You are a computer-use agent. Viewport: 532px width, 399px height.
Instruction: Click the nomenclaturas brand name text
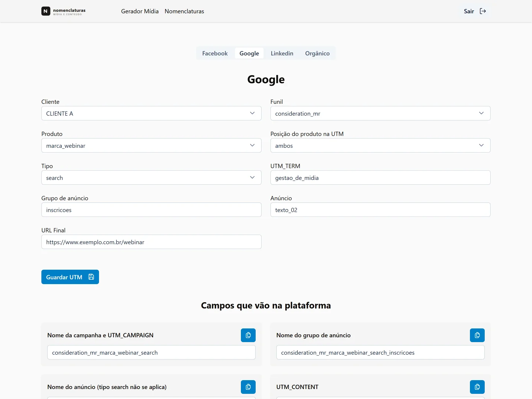pos(69,10)
